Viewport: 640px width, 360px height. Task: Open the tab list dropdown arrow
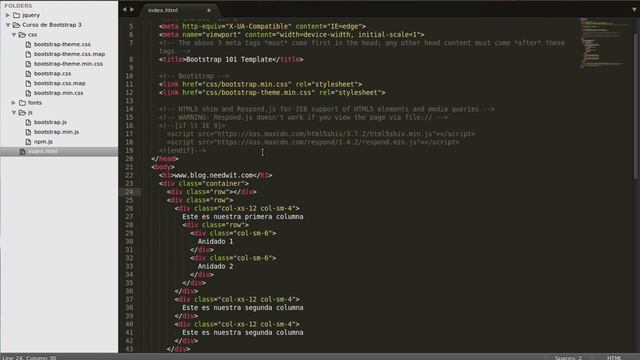pyautogui.click(x=634, y=10)
